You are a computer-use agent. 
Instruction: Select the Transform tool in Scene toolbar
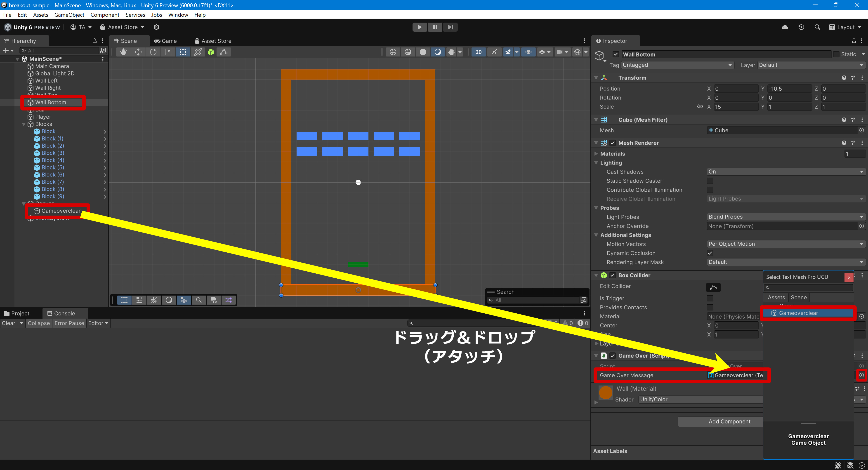point(198,52)
